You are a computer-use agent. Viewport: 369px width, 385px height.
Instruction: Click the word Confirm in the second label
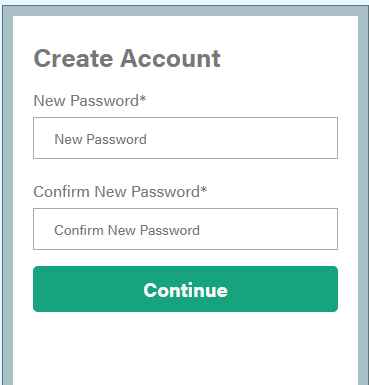(62, 192)
